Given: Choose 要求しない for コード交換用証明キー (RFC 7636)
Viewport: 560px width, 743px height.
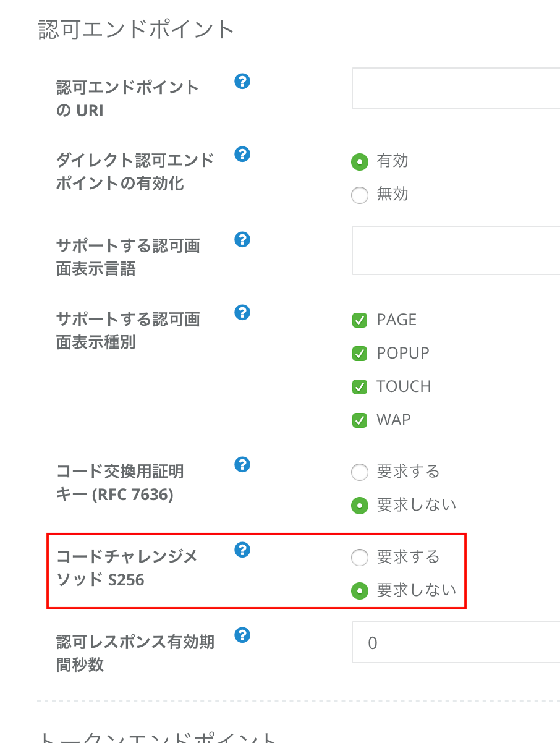Looking at the screenshot, I should (x=360, y=506).
